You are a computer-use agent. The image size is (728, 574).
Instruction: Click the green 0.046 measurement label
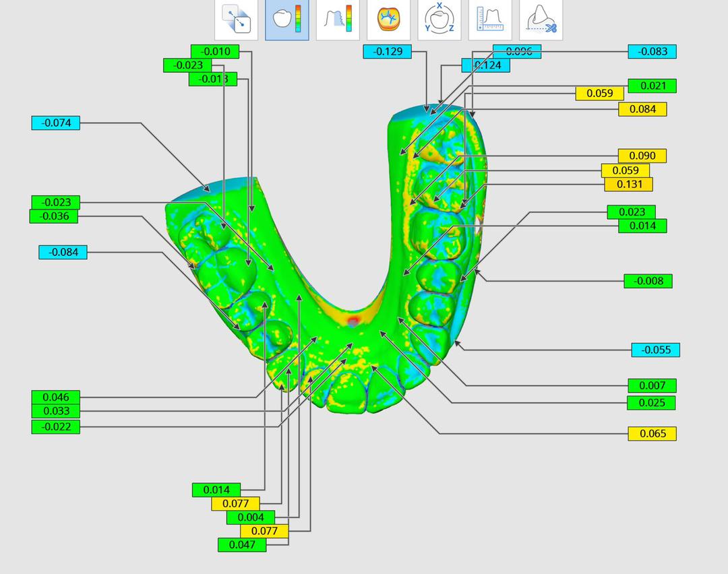click(55, 397)
